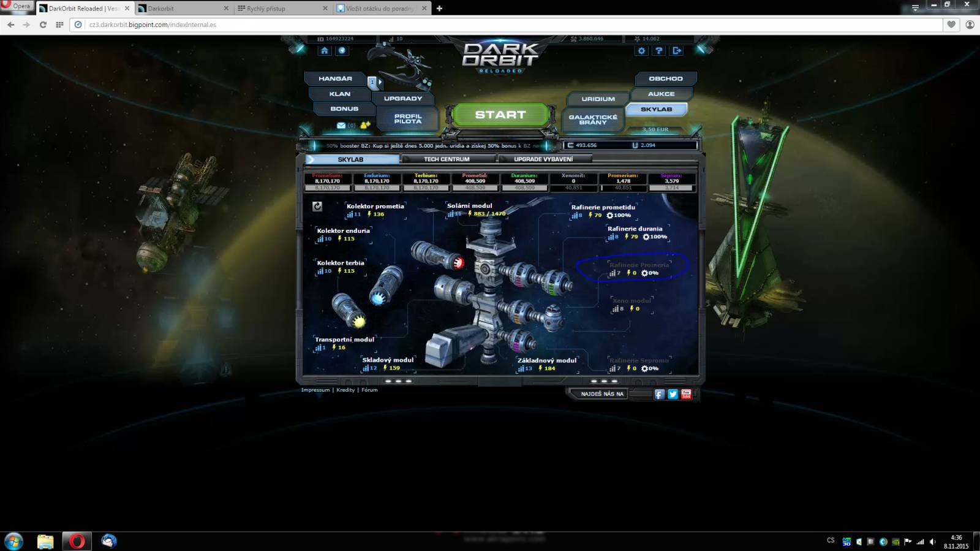Click the SKYLAB menu button on the right
Image resolution: width=980 pixels, height=551 pixels.
[x=657, y=109]
